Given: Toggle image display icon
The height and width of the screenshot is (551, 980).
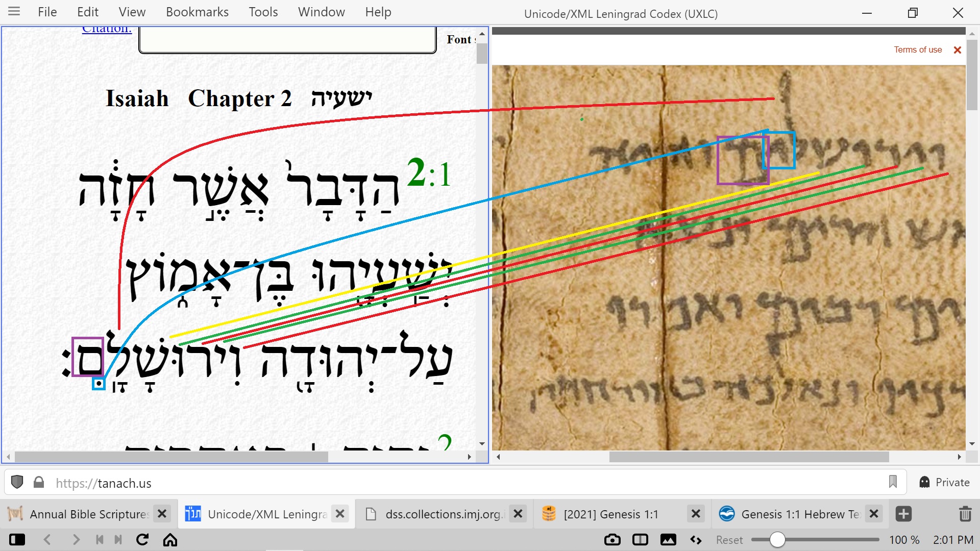Looking at the screenshot, I should pos(668,540).
